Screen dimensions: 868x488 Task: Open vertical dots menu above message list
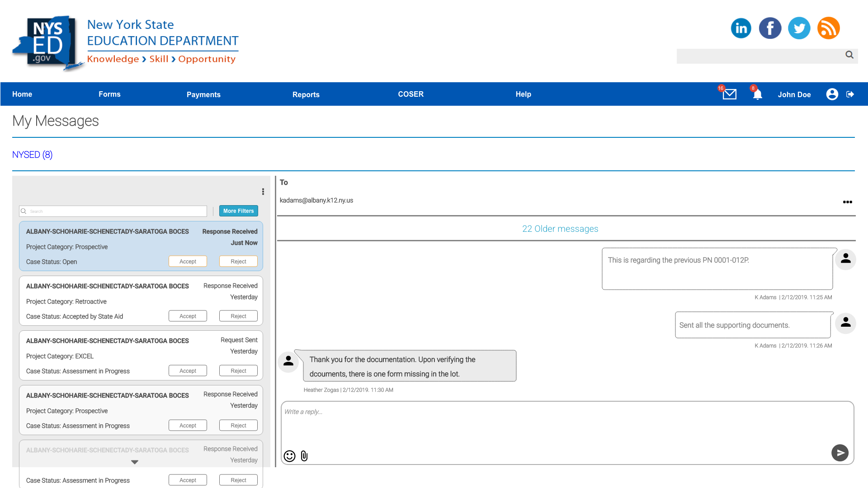pos(263,192)
